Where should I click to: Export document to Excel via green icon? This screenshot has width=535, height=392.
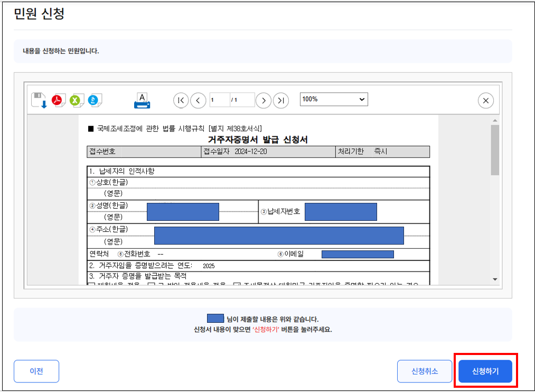pyautogui.click(x=77, y=100)
